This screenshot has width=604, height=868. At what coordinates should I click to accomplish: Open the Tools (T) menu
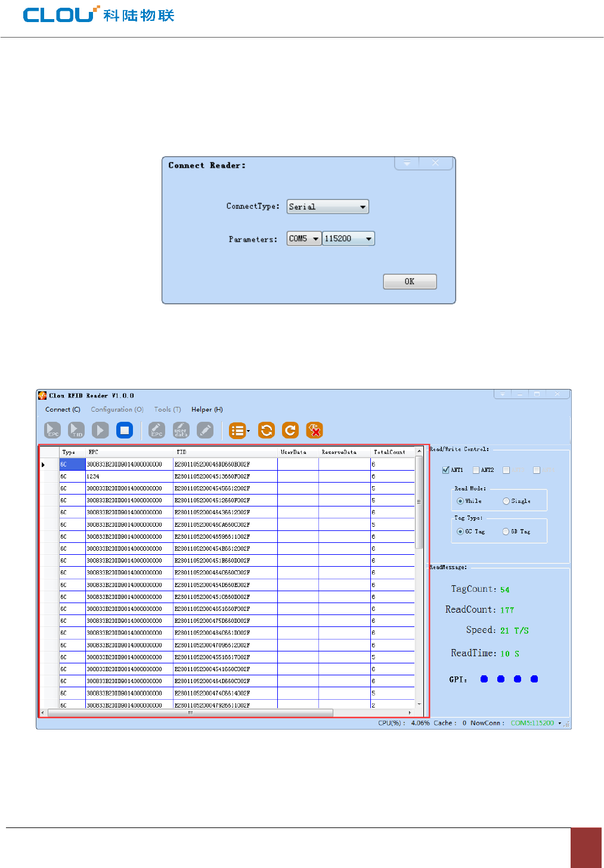click(168, 409)
